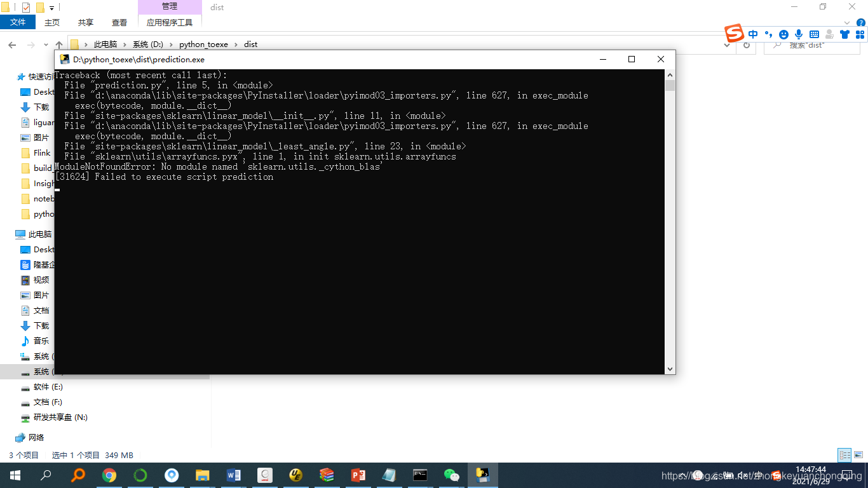Open the 文件 menu in Explorer
Image resolution: width=868 pixels, height=488 pixels.
tap(18, 21)
